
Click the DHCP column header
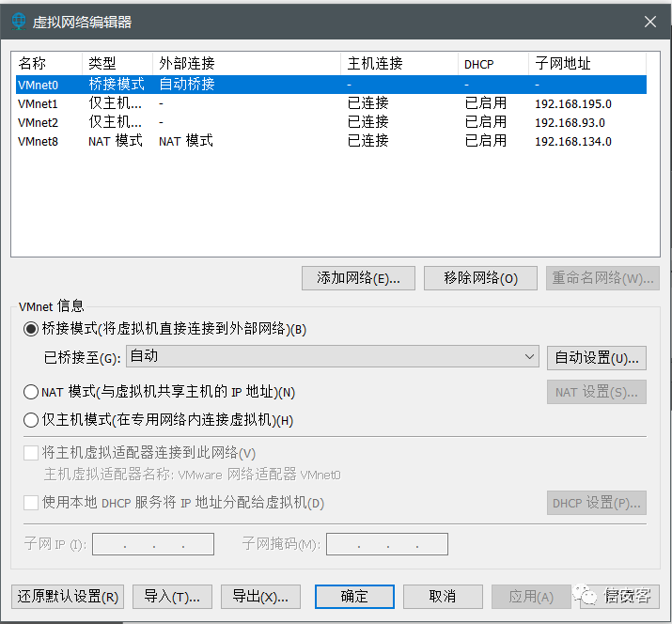point(493,63)
